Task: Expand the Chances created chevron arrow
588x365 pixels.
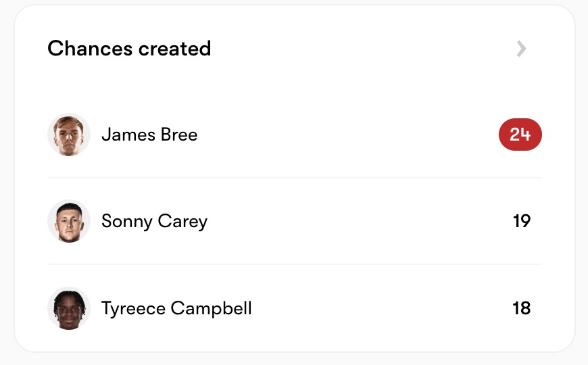Action: click(521, 49)
